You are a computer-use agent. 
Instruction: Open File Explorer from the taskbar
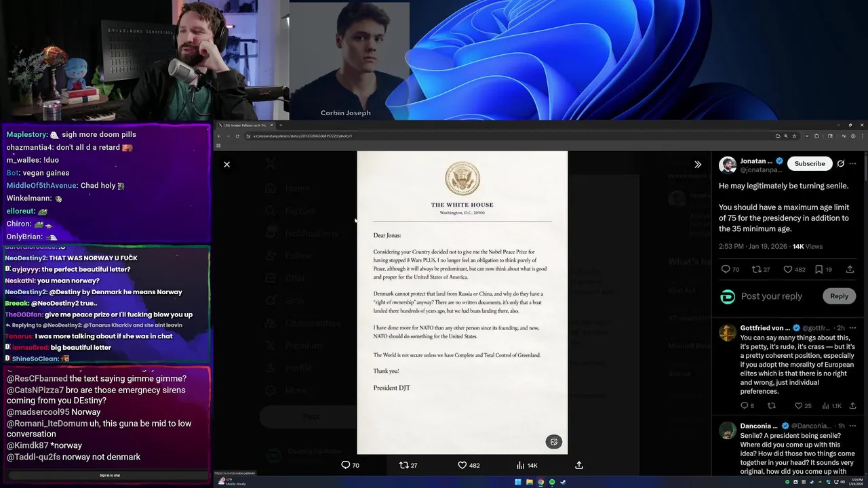click(x=529, y=482)
